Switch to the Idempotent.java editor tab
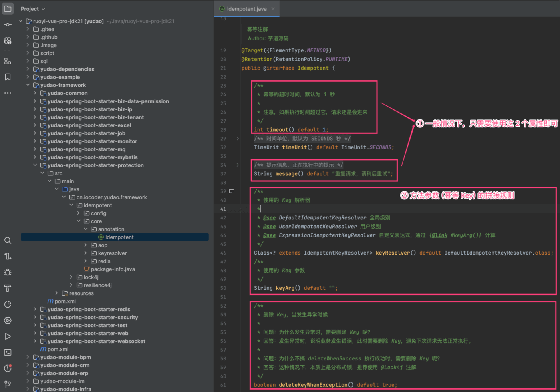Screen dimensions: 560x392 [x=246, y=9]
